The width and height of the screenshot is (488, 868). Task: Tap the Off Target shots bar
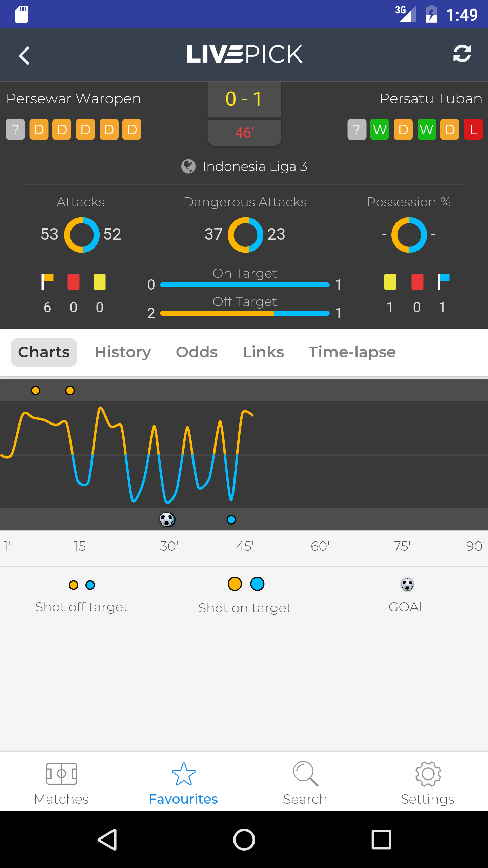(x=245, y=313)
